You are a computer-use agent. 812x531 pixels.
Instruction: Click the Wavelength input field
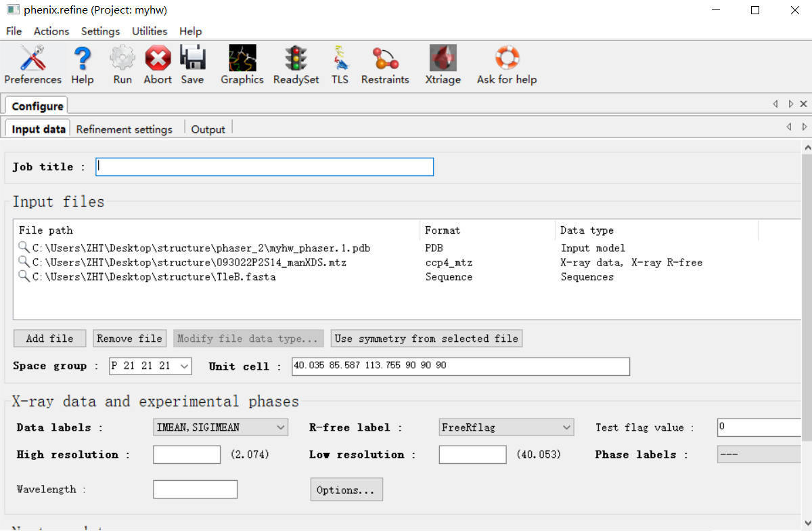tap(195, 489)
